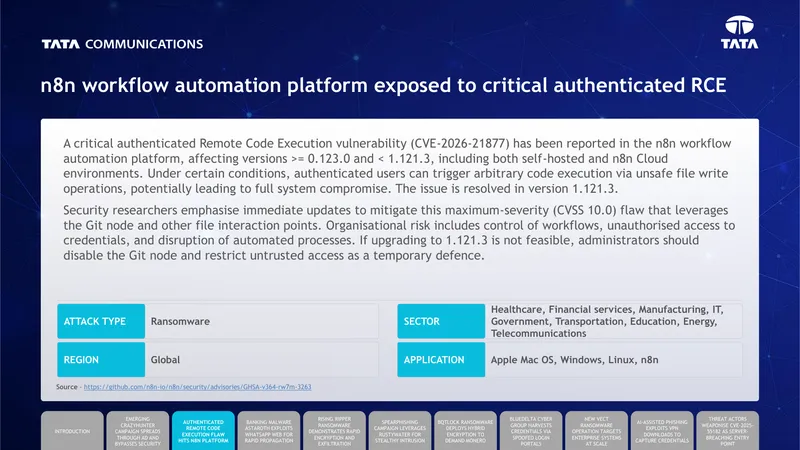
Task: Switch to the Rising Ripper Ransomware tab
Action: pos(334,431)
